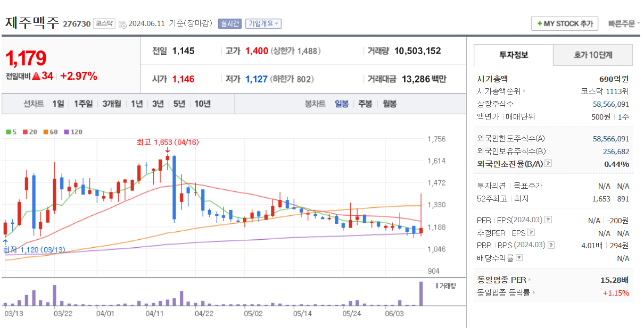Click the 제주맥주 stock name
Image resolution: width=644 pixels, height=328 pixels.
pos(32,23)
